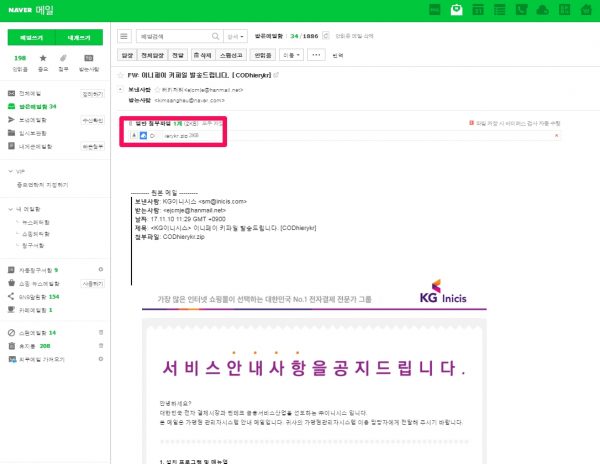
Task: Filter important mail with star icon
Action: point(43,63)
